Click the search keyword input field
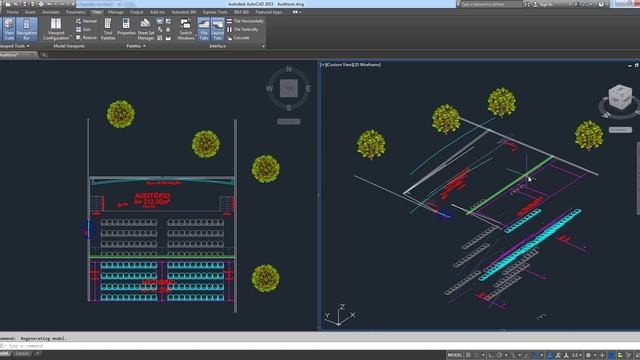This screenshot has height=360, width=640. pos(491,4)
